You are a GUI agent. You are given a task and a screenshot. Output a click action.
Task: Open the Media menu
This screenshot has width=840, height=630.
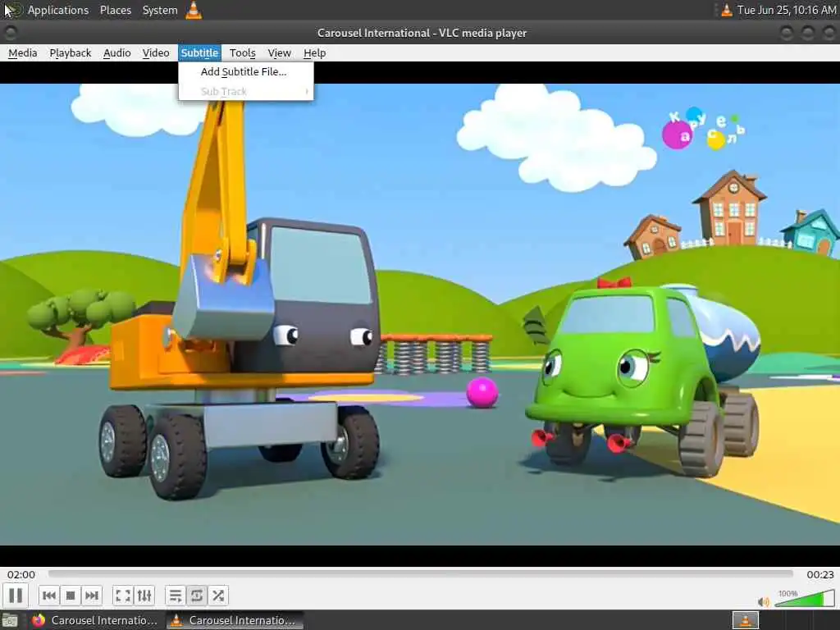(x=22, y=53)
